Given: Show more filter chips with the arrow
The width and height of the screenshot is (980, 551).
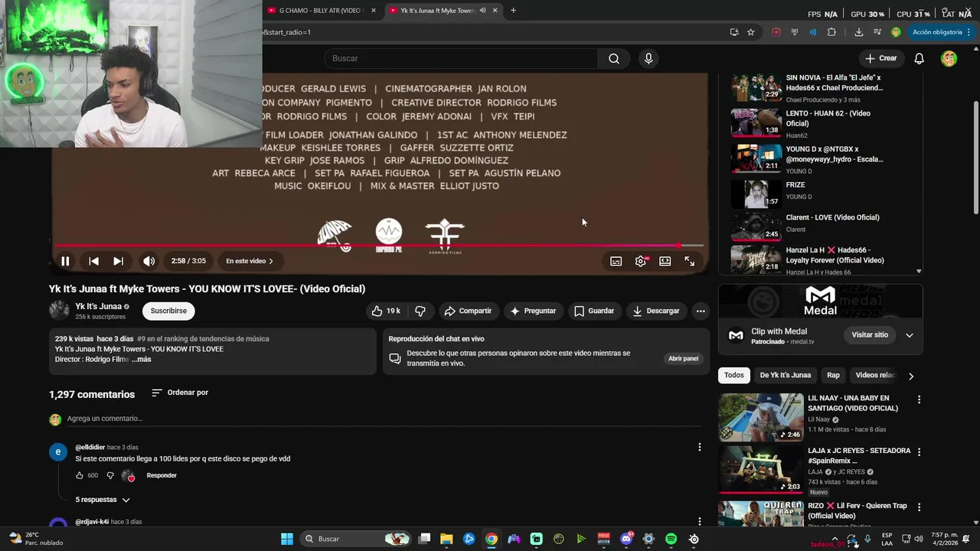Looking at the screenshot, I should click(910, 376).
